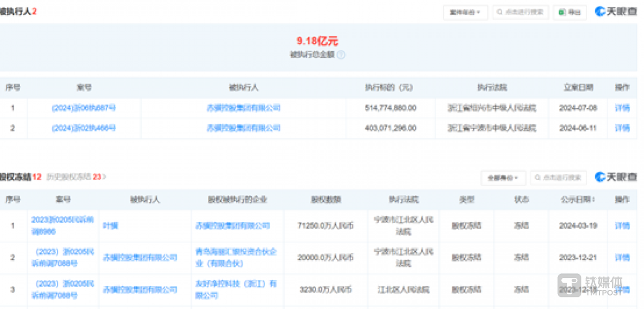This screenshot has height=309, width=644.
Task: Select the 股权冻结 12 section heading
Action: [x=20, y=177]
